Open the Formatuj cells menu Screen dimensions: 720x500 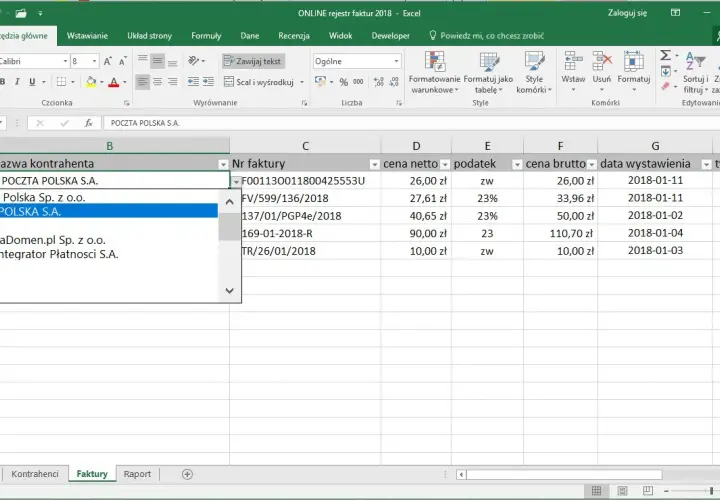click(634, 71)
